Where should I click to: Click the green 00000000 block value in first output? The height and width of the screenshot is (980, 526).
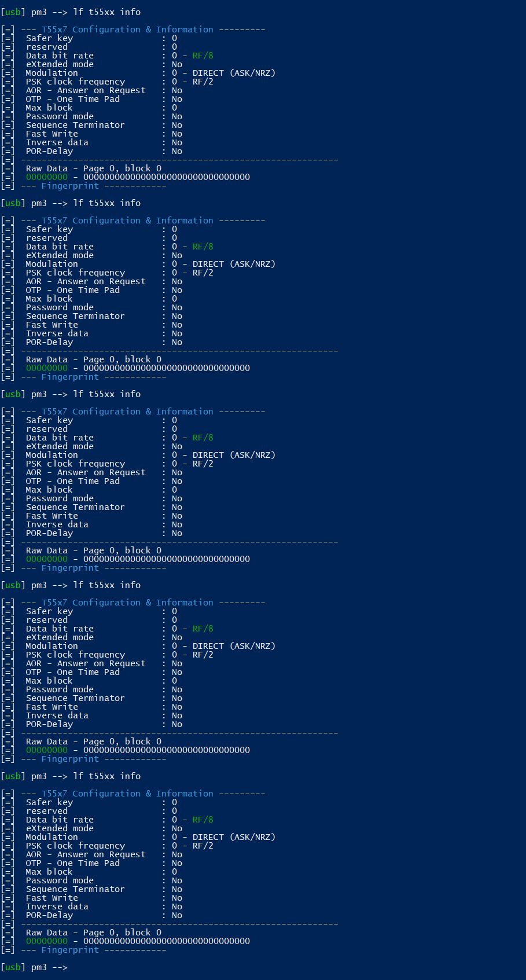(47, 177)
